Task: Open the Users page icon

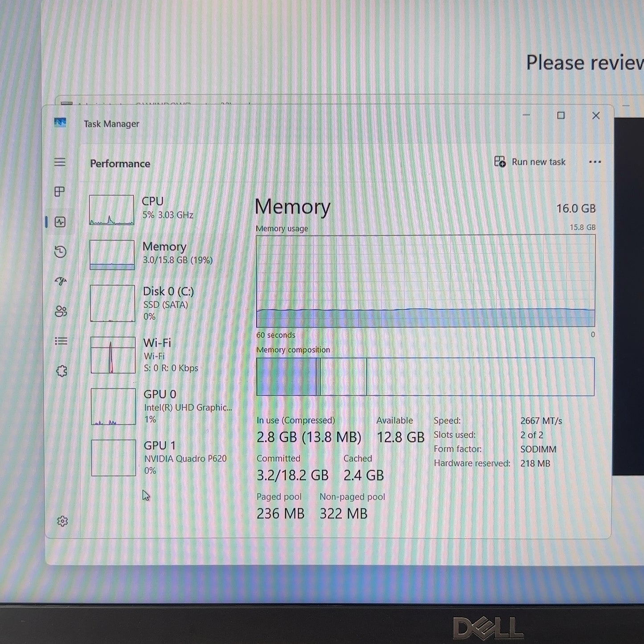Action: click(x=61, y=311)
